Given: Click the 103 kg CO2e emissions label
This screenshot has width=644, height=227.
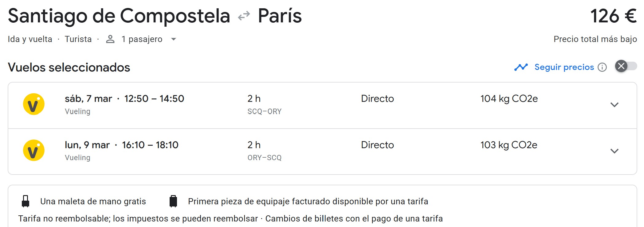Looking at the screenshot, I should coord(509,145).
